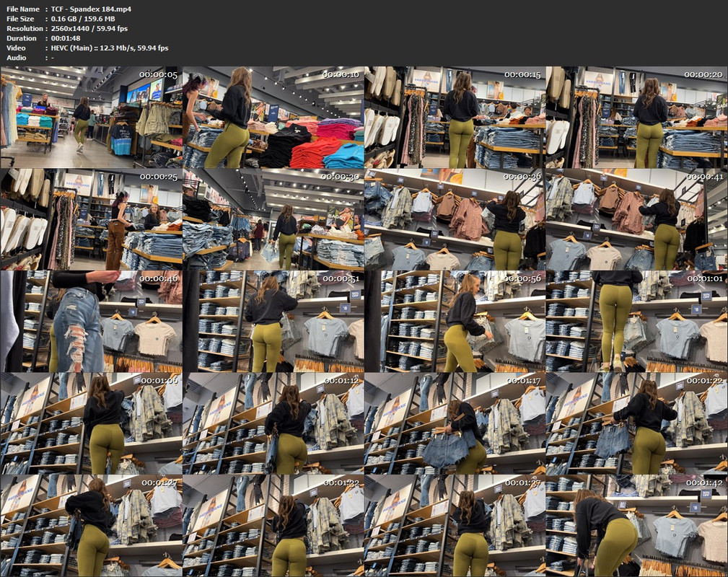Click the 00:01:27 frame in bottom row

(x=92, y=525)
